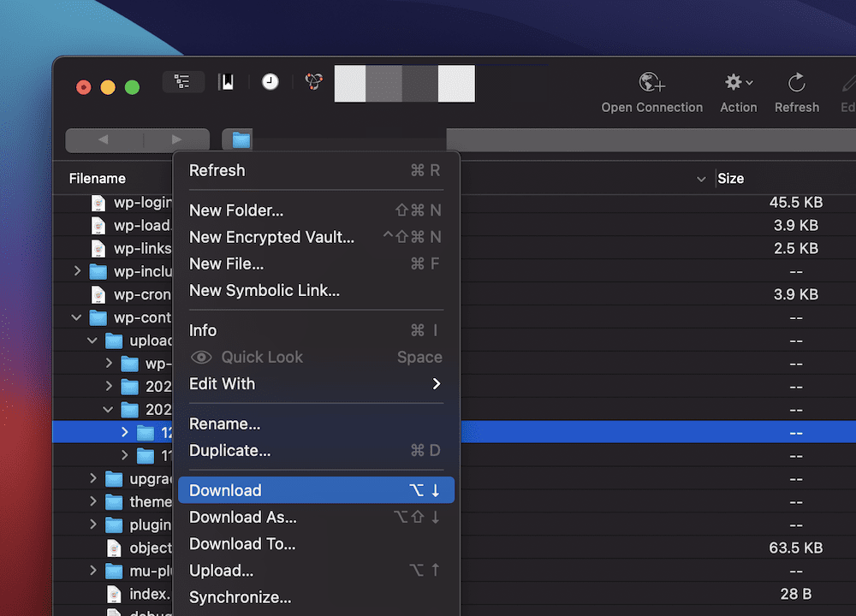Expand the 11 folder
The height and width of the screenshot is (616, 856).
pyautogui.click(x=124, y=456)
